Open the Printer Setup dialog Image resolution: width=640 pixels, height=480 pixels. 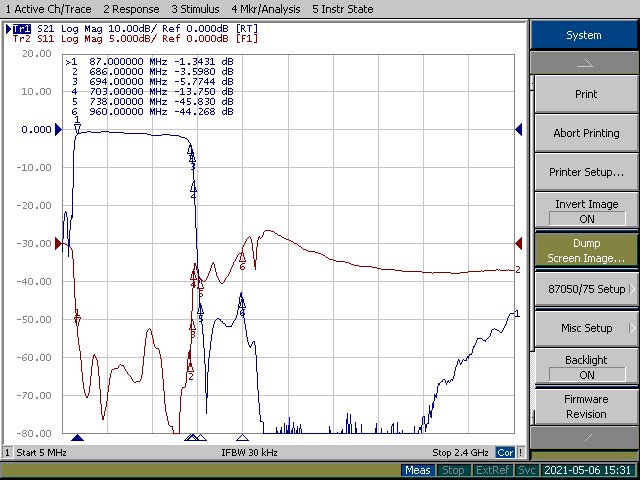pyautogui.click(x=583, y=172)
